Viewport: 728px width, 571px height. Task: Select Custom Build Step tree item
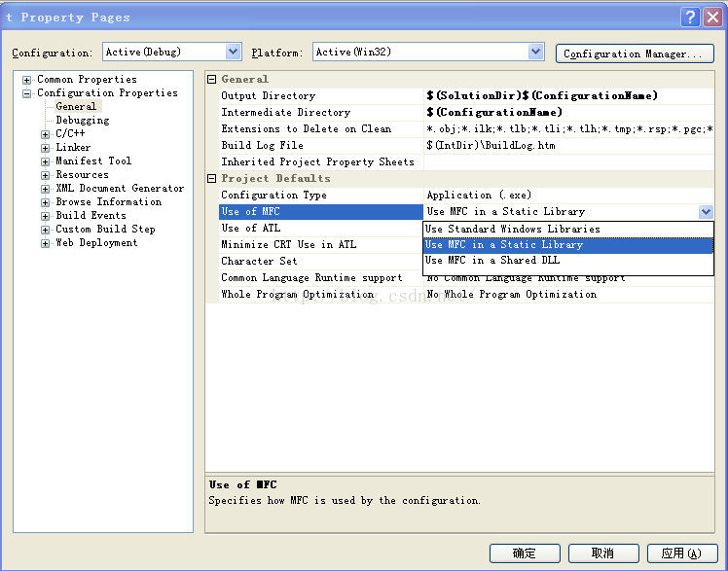105,229
